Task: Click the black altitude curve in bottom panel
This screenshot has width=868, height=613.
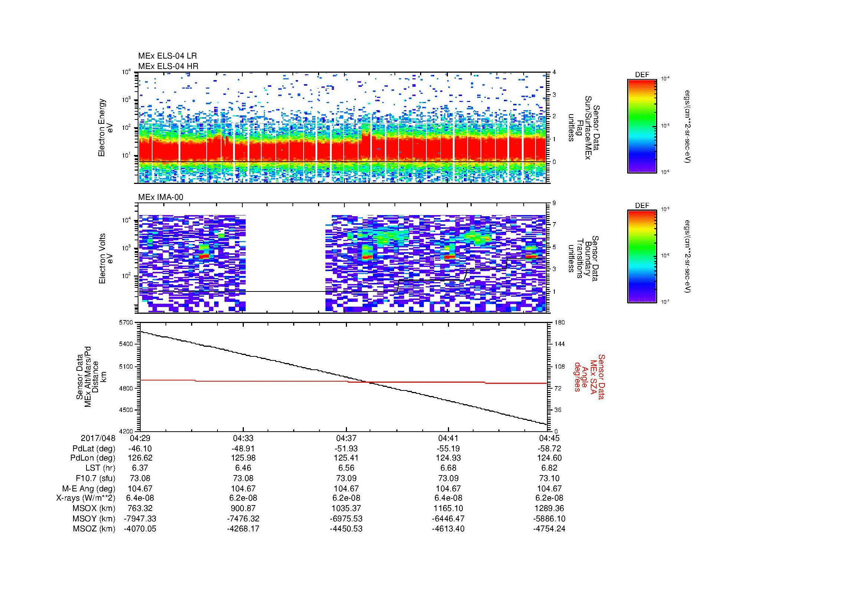Action: [343, 375]
